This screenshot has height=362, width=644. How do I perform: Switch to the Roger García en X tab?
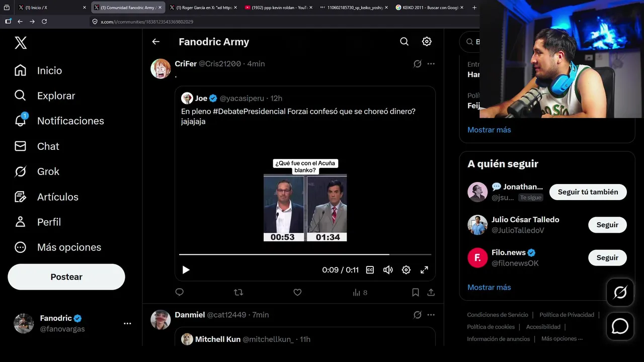point(202,8)
